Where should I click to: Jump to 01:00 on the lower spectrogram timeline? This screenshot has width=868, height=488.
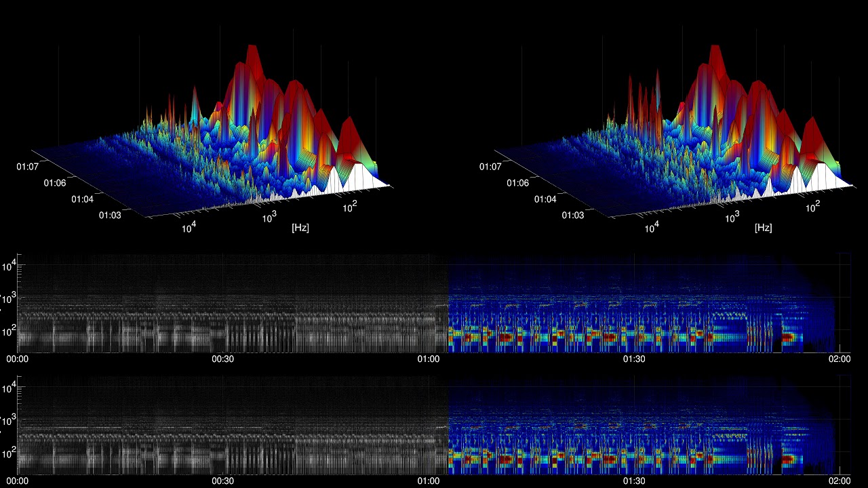pos(429,481)
